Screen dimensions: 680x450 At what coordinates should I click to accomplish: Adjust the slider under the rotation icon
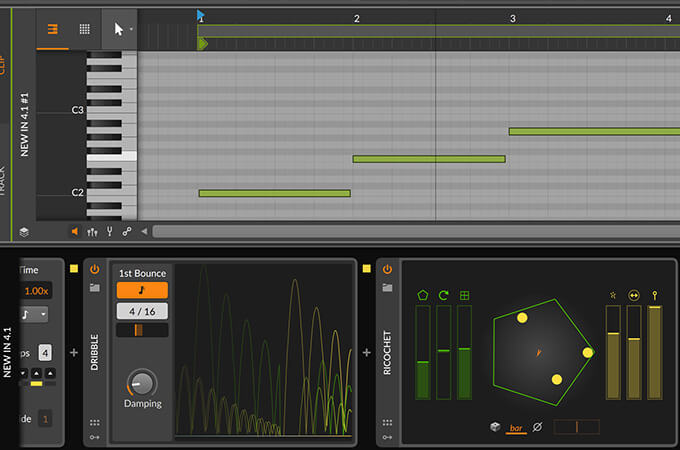coord(443,352)
